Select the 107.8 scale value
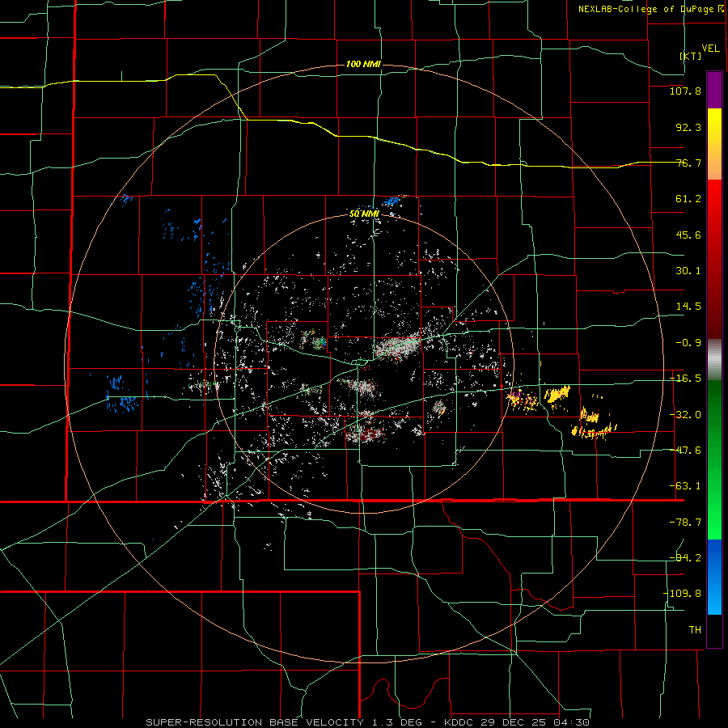 (685, 91)
